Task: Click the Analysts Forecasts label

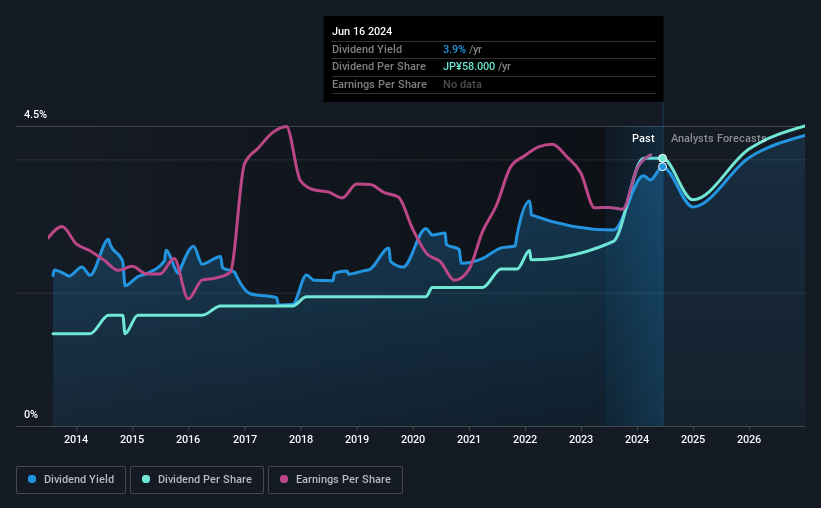Action: click(718, 138)
